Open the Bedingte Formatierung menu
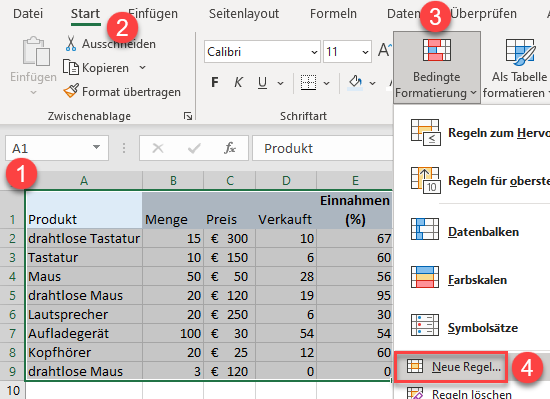550x399 pixels. coord(437,68)
